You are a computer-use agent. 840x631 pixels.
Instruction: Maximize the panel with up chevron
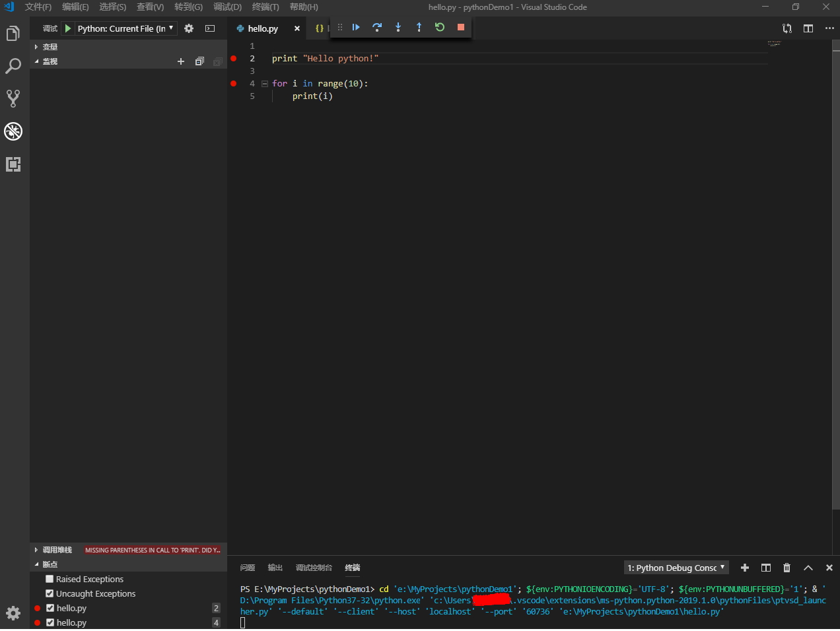coord(808,568)
